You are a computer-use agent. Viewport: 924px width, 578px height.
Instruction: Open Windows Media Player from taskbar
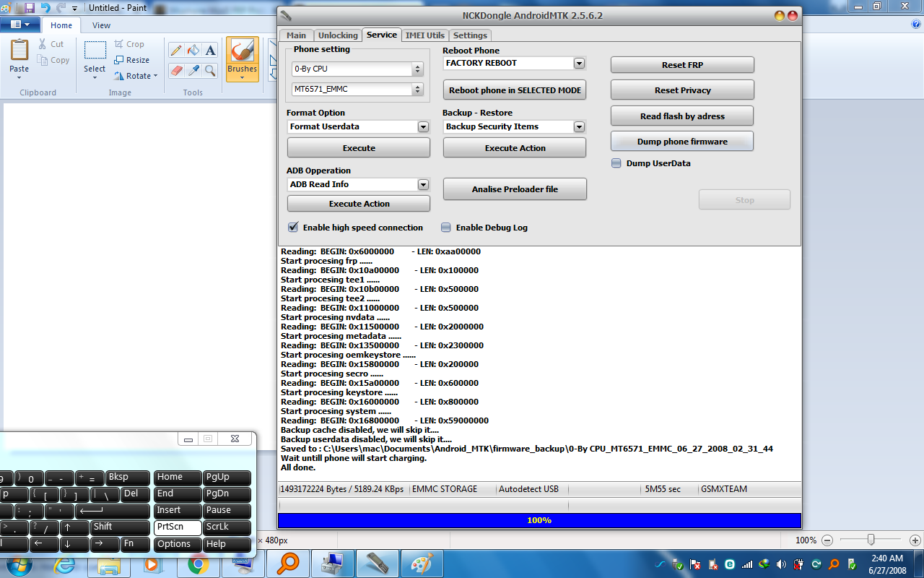(x=153, y=564)
